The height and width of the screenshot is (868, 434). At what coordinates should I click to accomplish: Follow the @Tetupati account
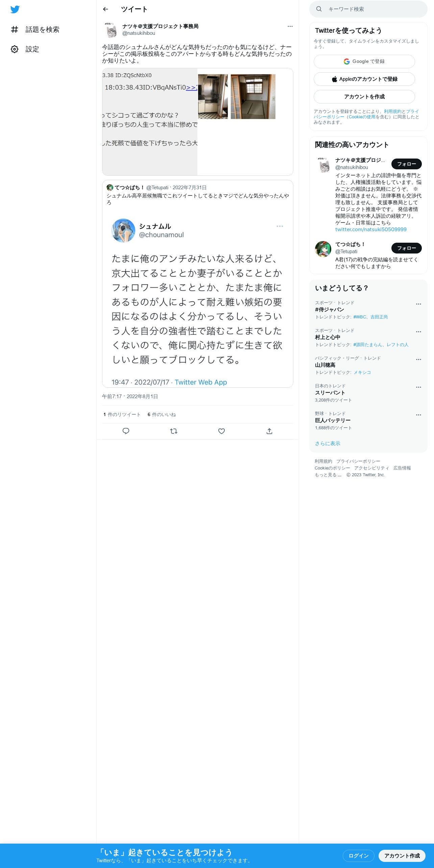[x=406, y=248]
